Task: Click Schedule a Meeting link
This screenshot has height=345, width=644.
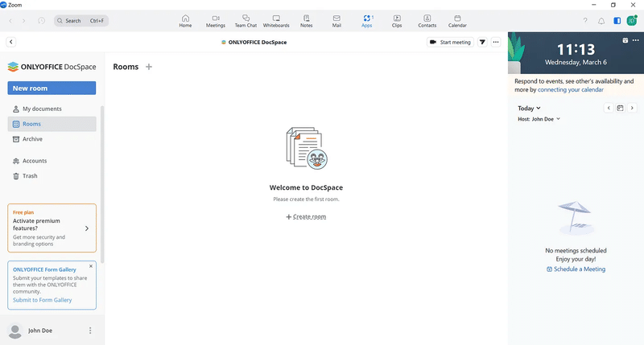Action: (x=576, y=269)
